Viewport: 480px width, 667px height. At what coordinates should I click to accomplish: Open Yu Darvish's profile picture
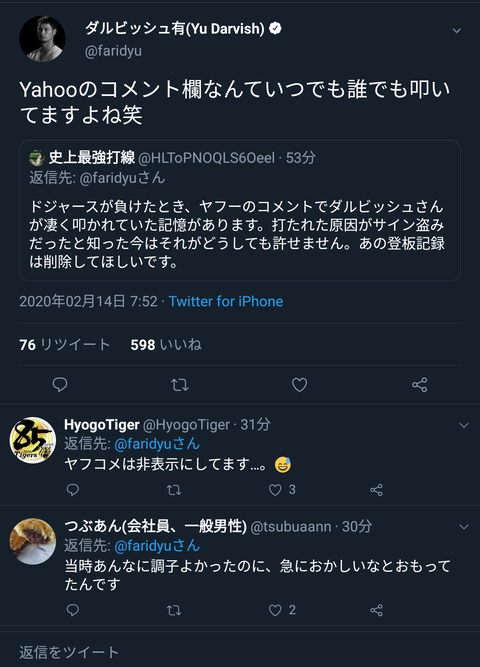point(42,39)
